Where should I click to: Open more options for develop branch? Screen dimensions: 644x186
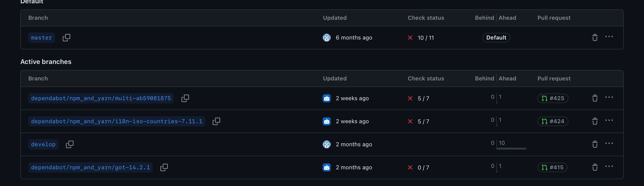[x=609, y=143]
